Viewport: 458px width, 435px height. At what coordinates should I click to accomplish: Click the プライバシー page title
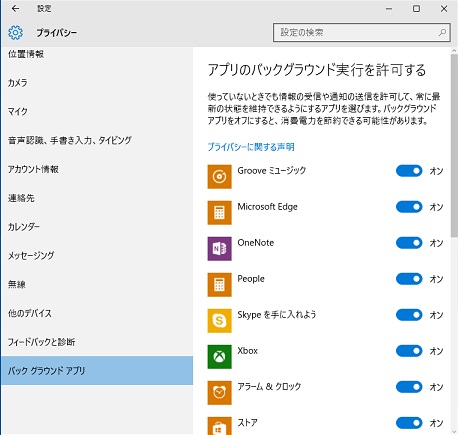point(57,33)
